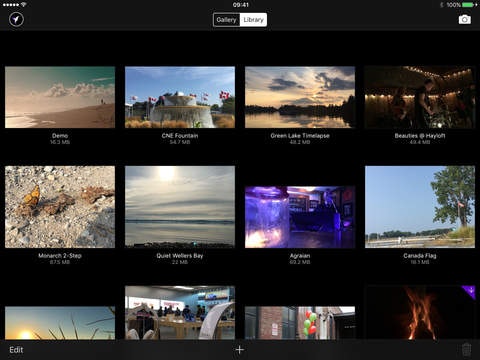The image size is (480, 360).
Task: Tap the plus add icon
Action: (240, 350)
